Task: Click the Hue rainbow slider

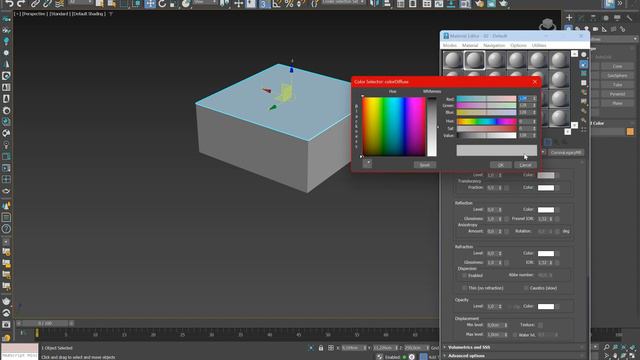Action: [486, 121]
